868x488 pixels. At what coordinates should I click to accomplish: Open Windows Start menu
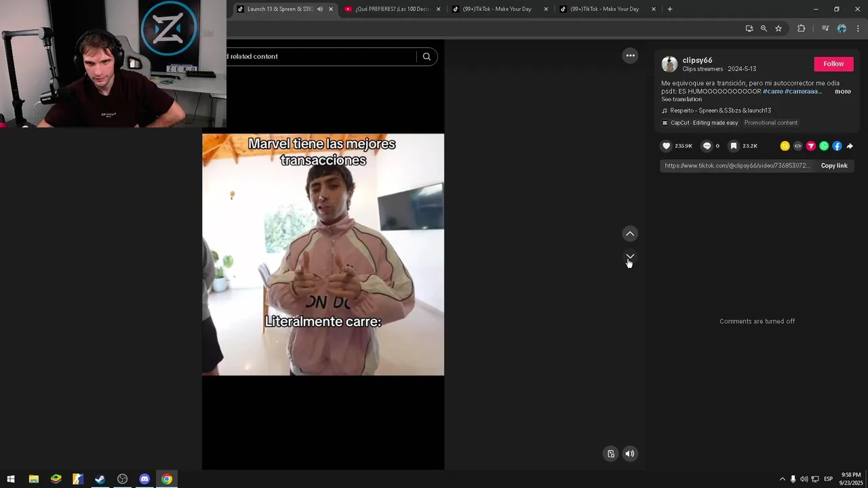(x=11, y=479)
